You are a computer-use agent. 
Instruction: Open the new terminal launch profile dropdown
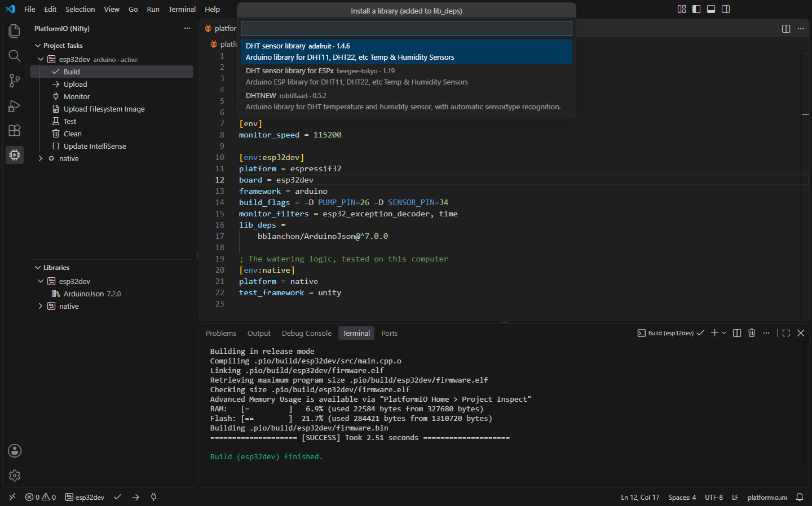[x=724, y=333]
